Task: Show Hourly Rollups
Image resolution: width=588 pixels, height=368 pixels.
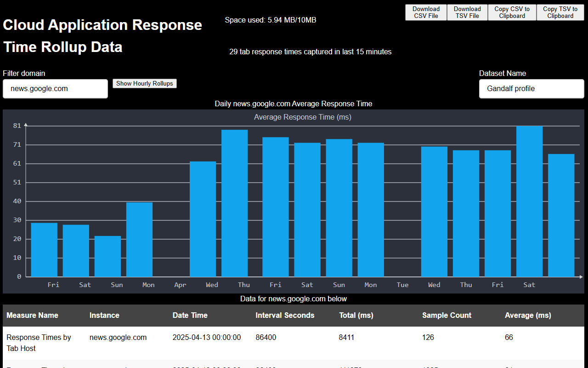Action: (145, 83)
